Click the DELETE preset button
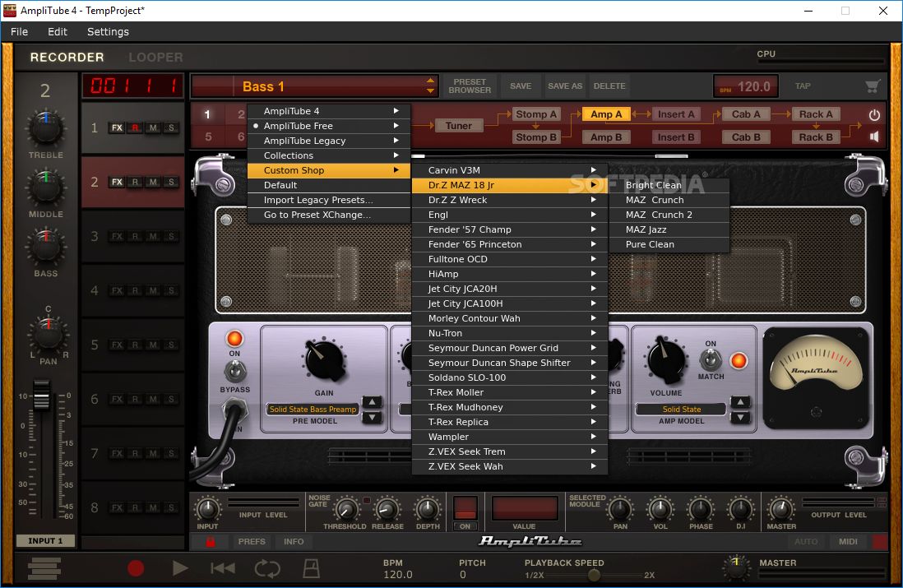 coord(609,86)
